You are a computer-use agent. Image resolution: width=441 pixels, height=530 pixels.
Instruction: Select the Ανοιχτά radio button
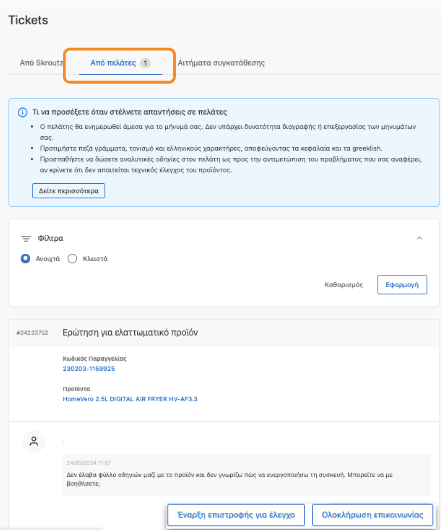coord(25,259)
